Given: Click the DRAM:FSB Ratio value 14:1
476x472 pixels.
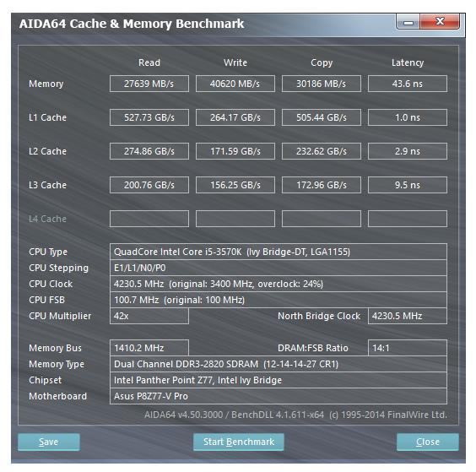Looking at the screenshot, I should [408, 348].
